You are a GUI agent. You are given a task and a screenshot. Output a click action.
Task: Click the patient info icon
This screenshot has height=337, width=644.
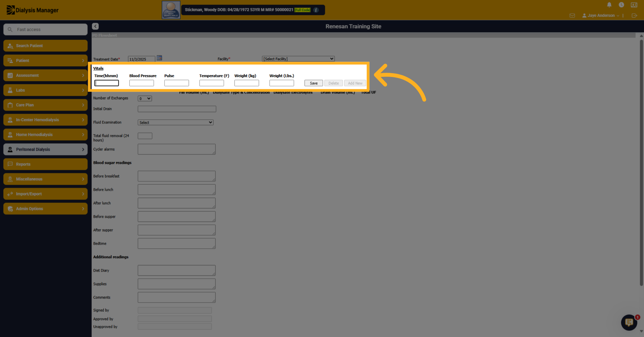tap(316, 10)
